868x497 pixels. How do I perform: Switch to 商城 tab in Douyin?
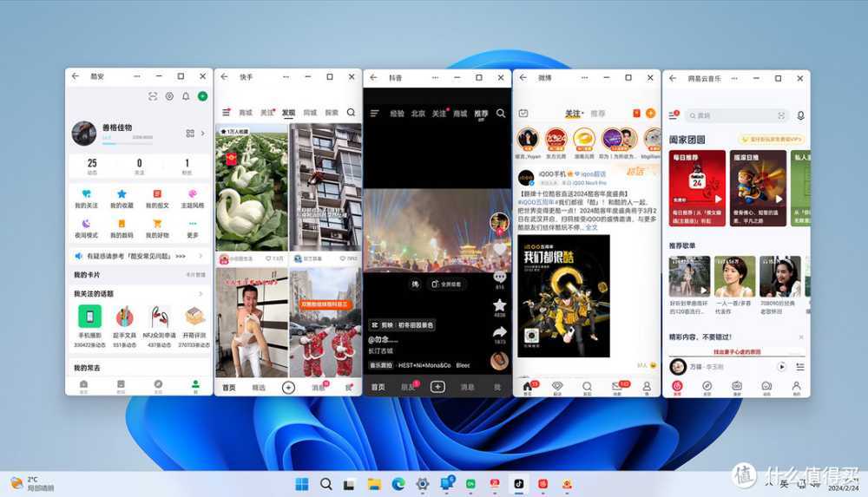point(460,114)
